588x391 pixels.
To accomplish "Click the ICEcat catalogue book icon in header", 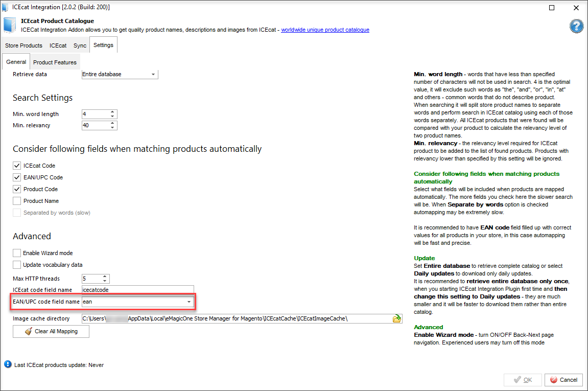I will (10, 25).
